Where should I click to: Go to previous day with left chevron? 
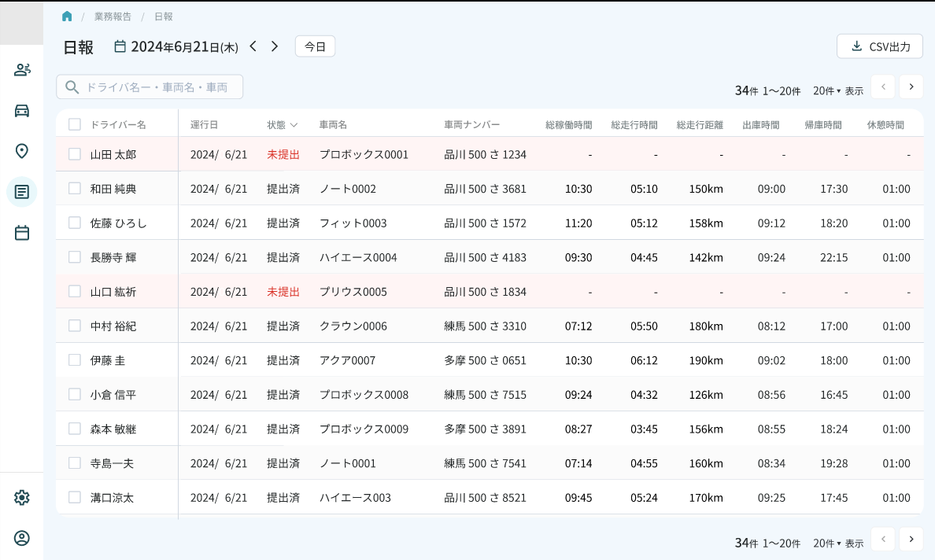253,46
